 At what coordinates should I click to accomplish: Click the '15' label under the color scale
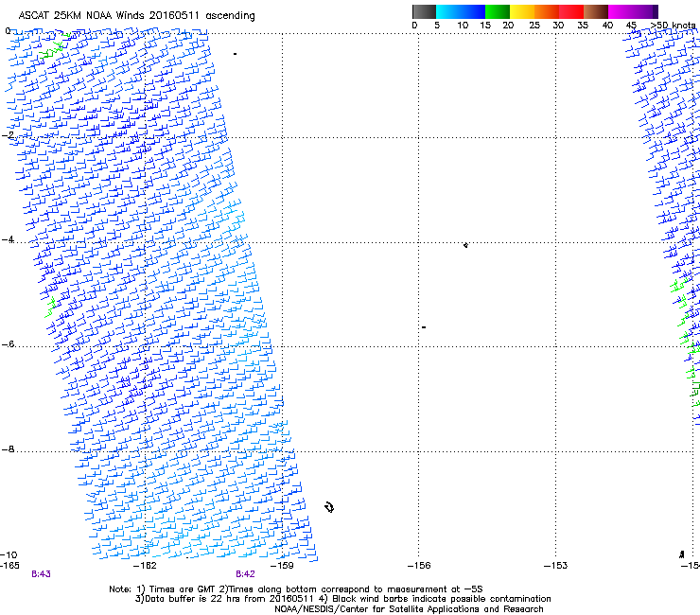pos(485,26)
